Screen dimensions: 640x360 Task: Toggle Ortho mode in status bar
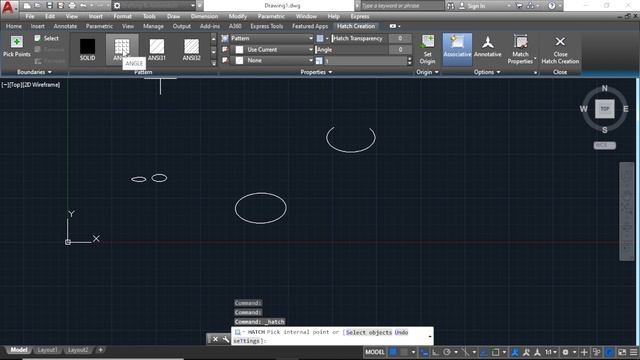(436, 352)
